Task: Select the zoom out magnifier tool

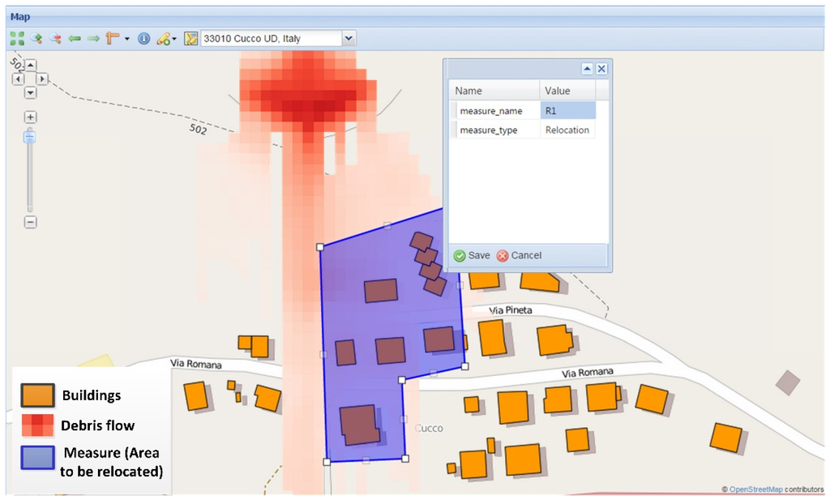Action: 55,38
